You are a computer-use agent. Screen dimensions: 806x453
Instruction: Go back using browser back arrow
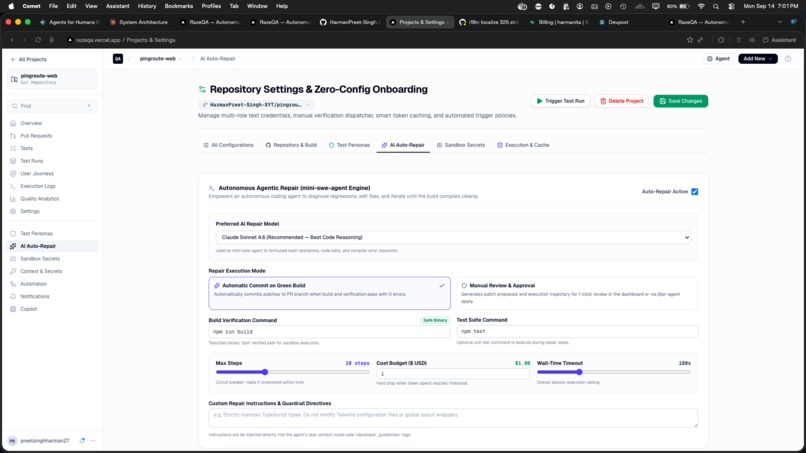pos(11,40)
